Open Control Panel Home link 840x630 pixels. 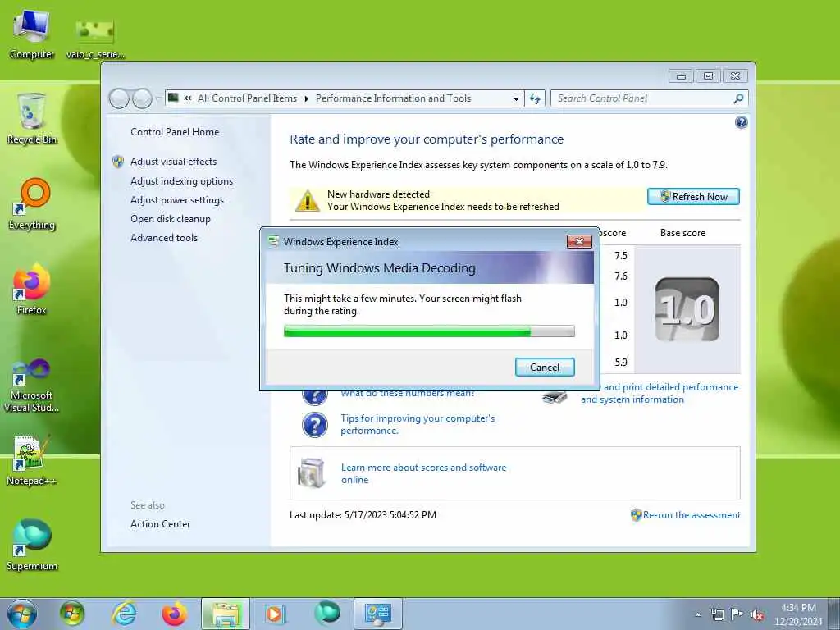pos(175,132)
